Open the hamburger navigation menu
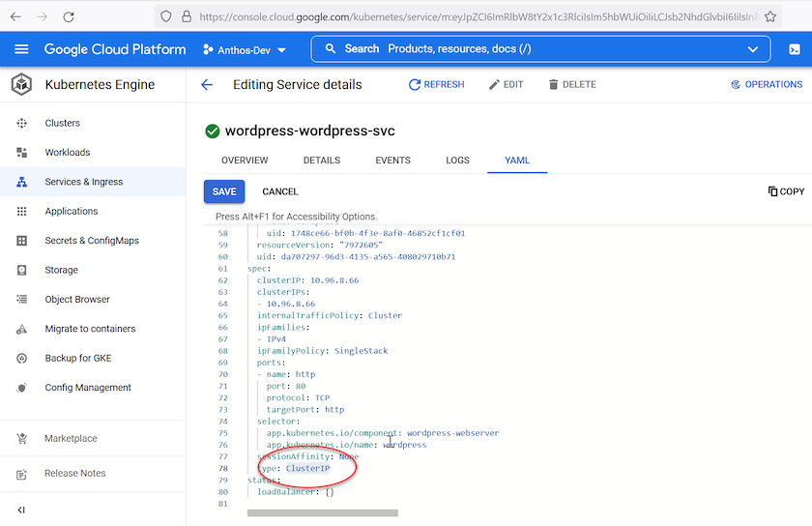The height and width of the screenshot is (526, 812). click(x=21, y=49)
